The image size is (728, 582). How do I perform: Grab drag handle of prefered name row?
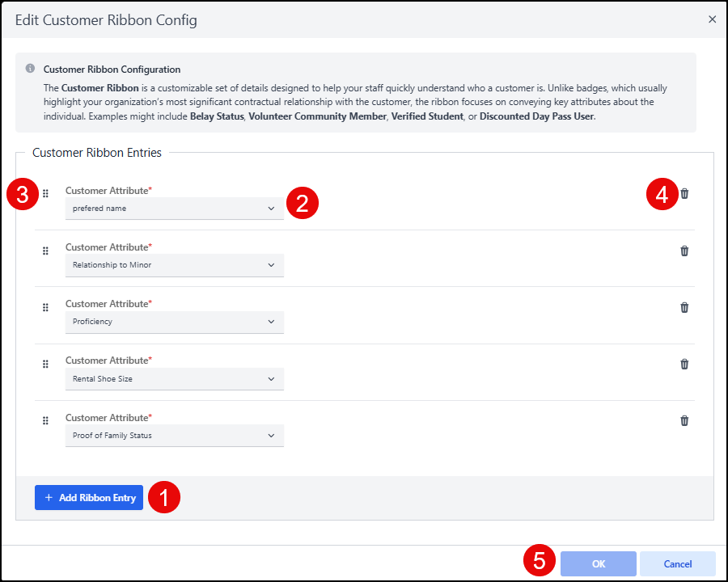[45, 194]
